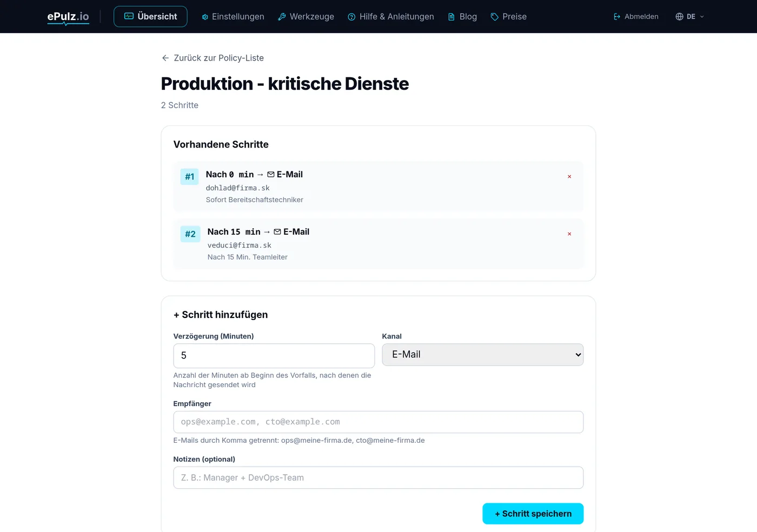
Task: Click the Abmelden logout icon
Action: click(617, 17)
